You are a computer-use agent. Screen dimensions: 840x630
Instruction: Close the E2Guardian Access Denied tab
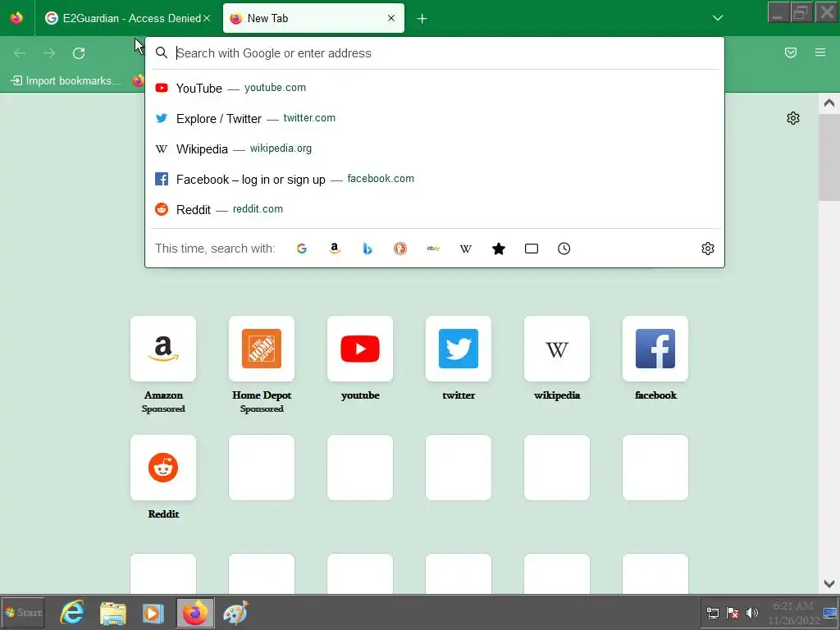tap(207, 18)
